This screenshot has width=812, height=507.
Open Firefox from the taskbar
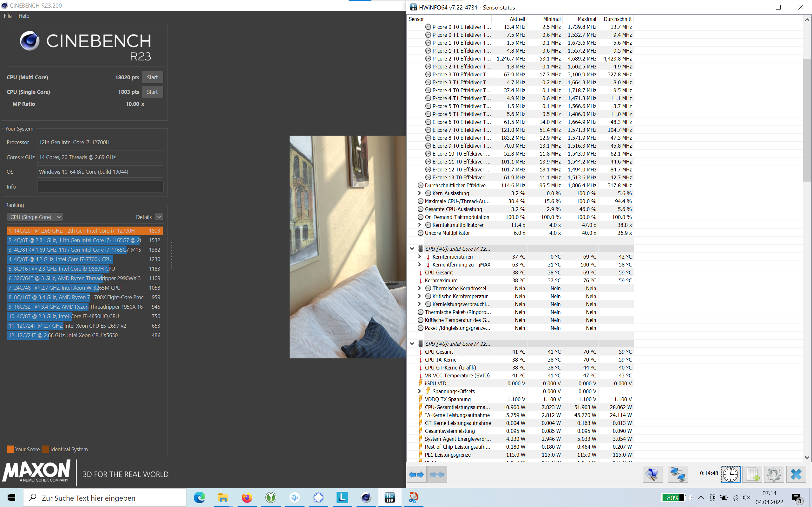tap(247, 497)
